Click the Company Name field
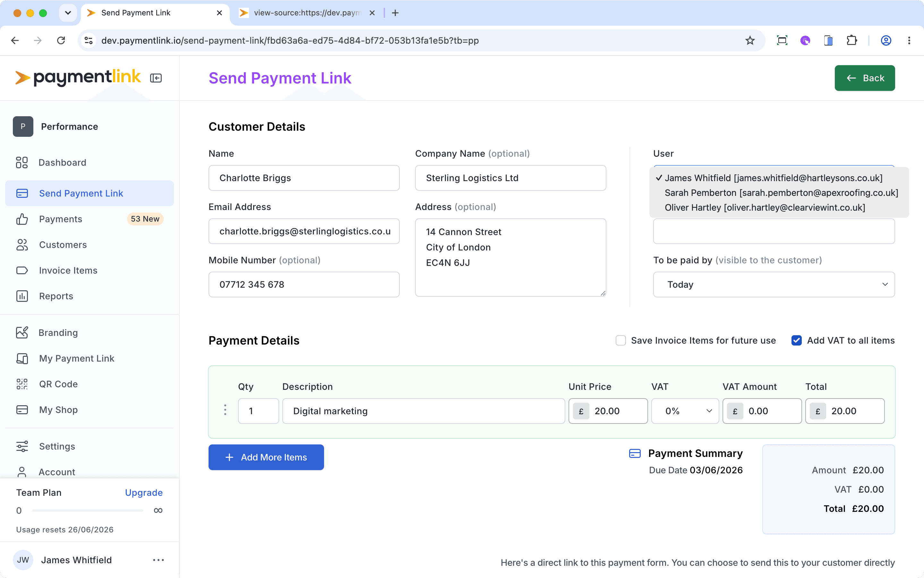924x578 pixels. pos(510,178)
